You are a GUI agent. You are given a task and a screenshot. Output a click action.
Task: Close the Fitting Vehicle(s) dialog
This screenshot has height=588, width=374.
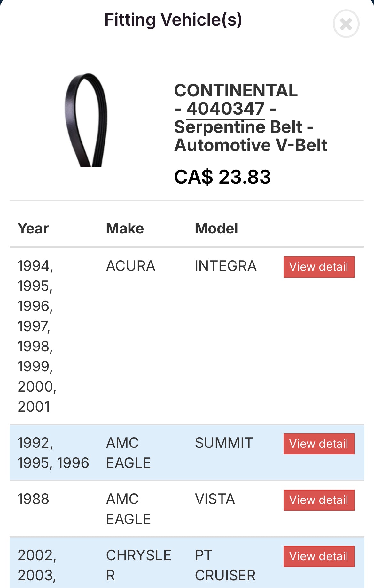pyautogui.click(x=346, y=24)
